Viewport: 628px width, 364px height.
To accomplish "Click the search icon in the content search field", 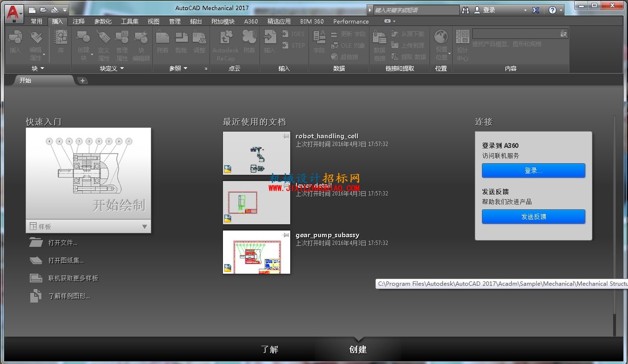I will tap(564, 34).
